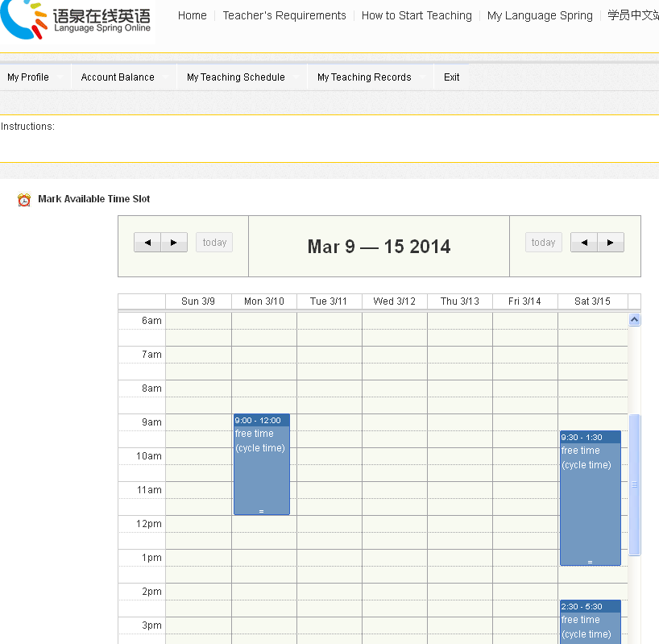Click the calendar scrollbar up arrow
659x644 pixels.
click(x=634, y=320)
